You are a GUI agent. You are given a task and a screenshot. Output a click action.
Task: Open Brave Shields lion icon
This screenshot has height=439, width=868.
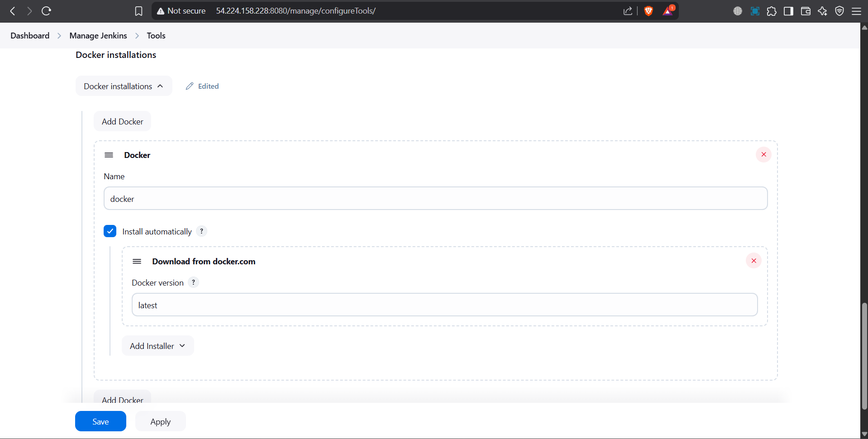(x=649, y=11)
